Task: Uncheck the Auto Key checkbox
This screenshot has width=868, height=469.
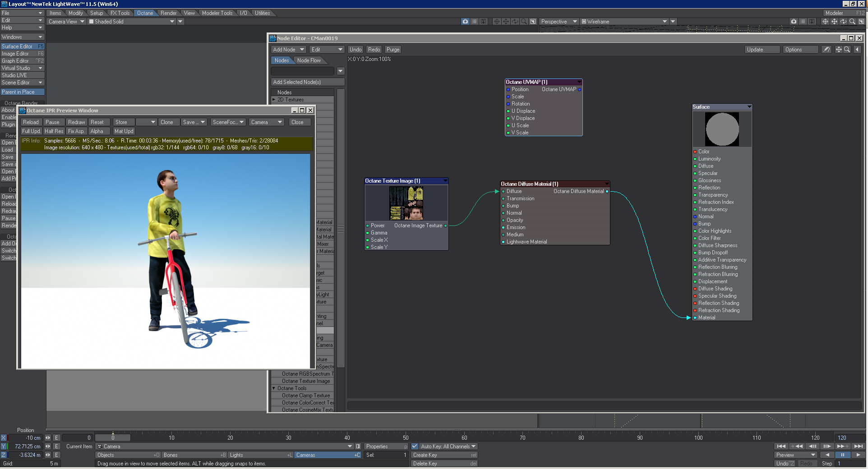Action: (x=415, y=446)
